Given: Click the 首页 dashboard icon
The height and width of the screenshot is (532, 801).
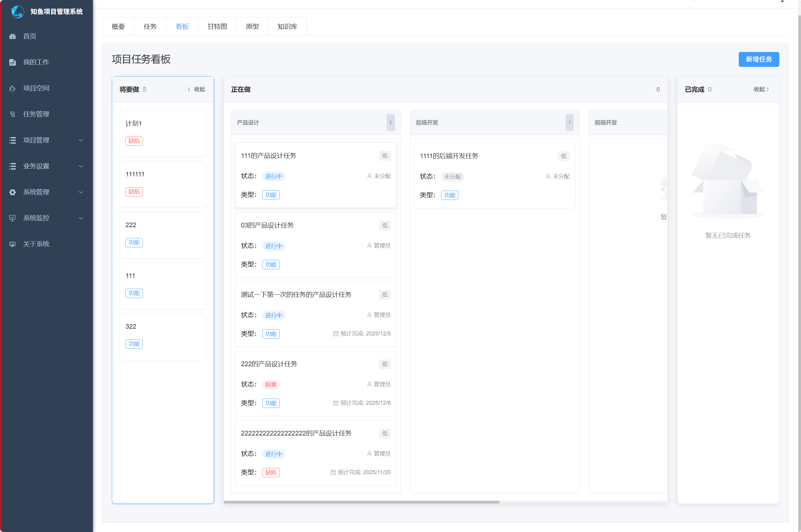Looking at the screenshot, I should pyautogui.click(x=13, y=36).
